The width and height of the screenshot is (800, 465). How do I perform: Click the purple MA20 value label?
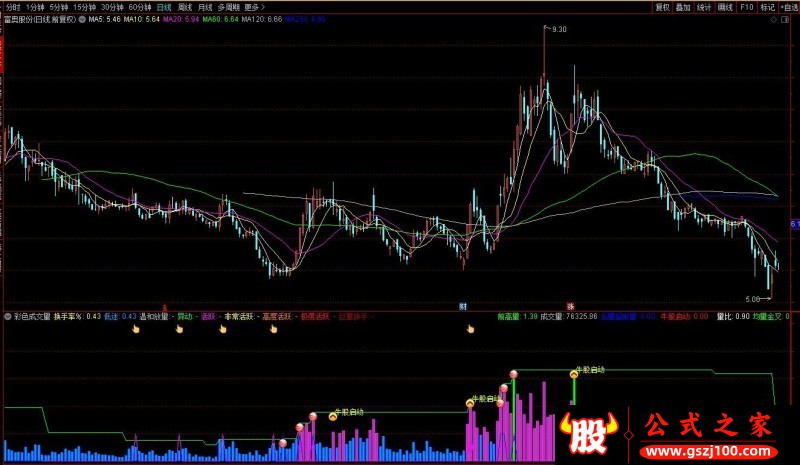click(181, 19)
